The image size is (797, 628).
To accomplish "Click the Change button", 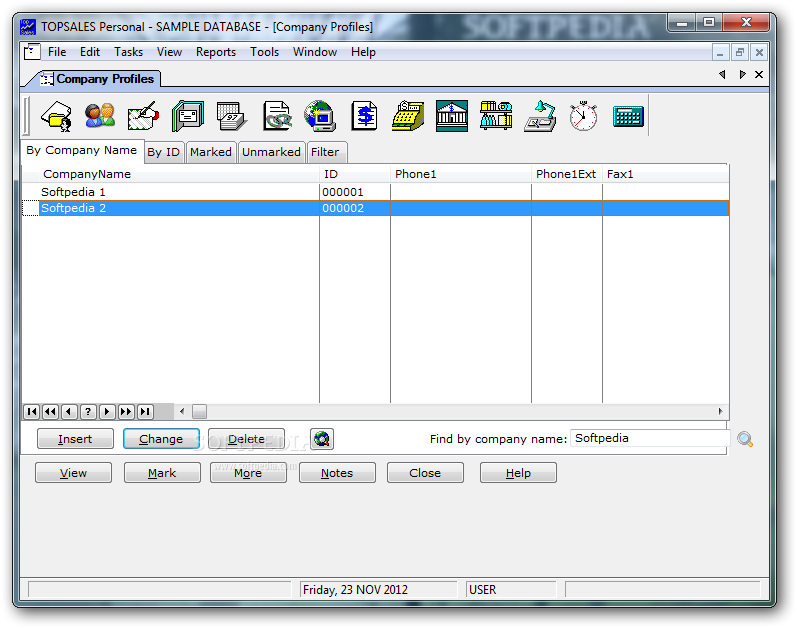I will [161, 439].
